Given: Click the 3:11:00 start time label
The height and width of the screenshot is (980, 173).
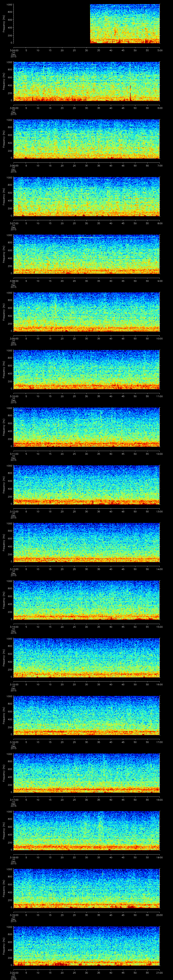Looking at the screenshot, I should click(x=14, y=454).
